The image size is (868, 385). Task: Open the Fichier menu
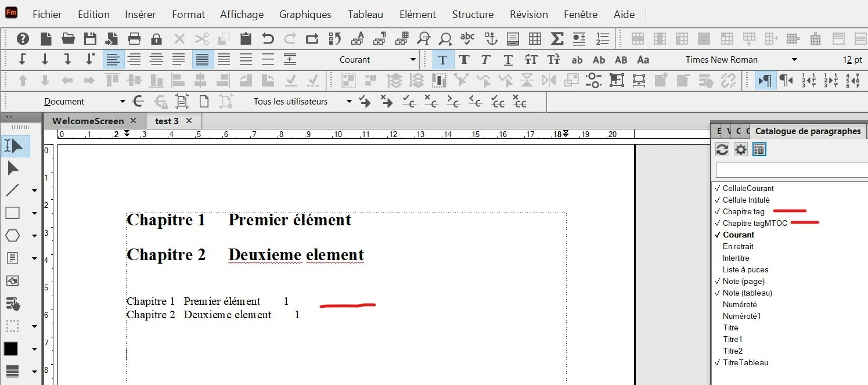pos(47,15)
